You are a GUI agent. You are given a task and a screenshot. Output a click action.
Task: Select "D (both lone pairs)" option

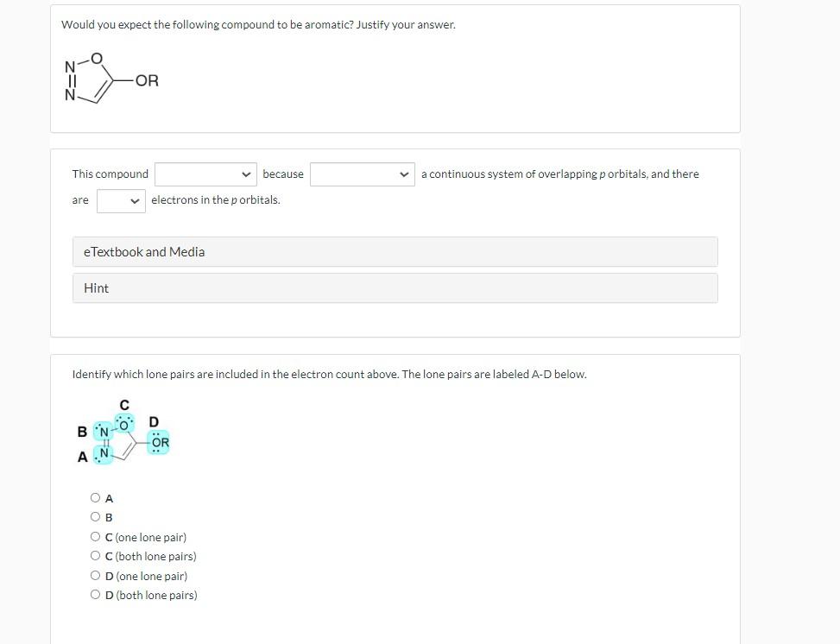(96, 594)
